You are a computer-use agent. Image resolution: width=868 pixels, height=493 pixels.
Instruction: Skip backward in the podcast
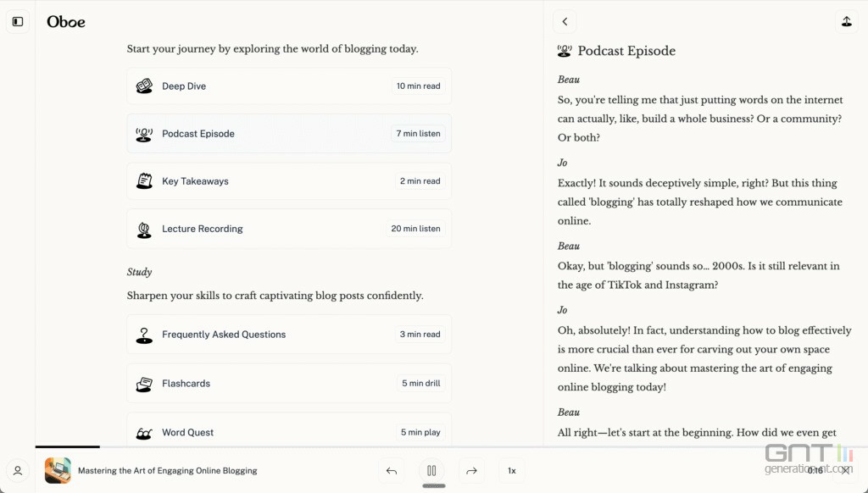pos(392,470)
